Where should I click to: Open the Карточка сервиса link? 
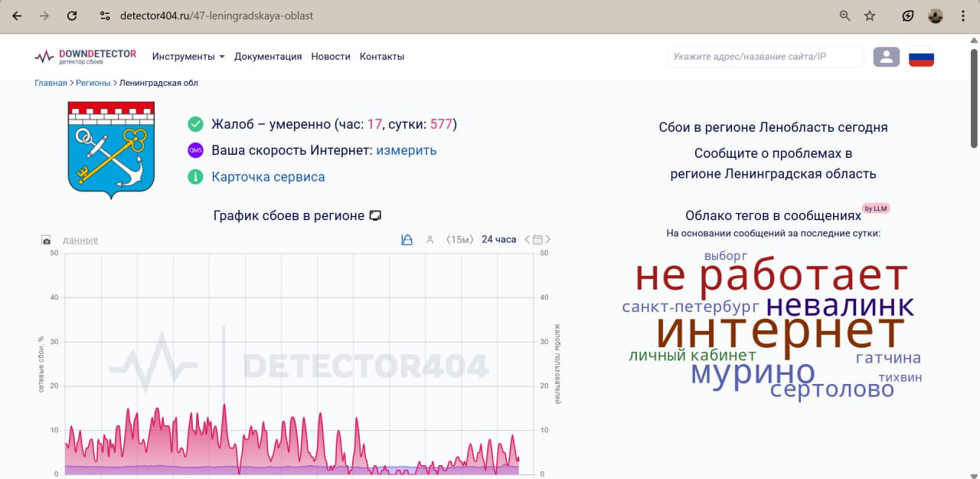pyautogui.click(x=268, y=177)
